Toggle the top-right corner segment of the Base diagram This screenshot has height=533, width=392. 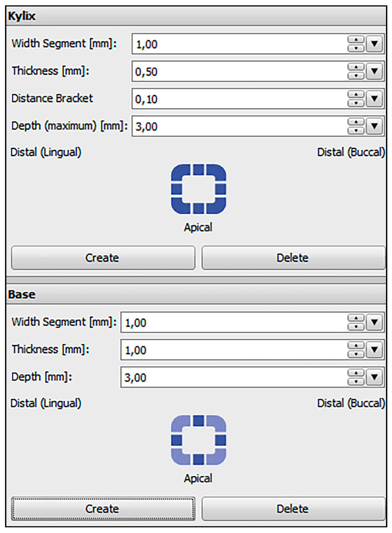click(216, 424)
